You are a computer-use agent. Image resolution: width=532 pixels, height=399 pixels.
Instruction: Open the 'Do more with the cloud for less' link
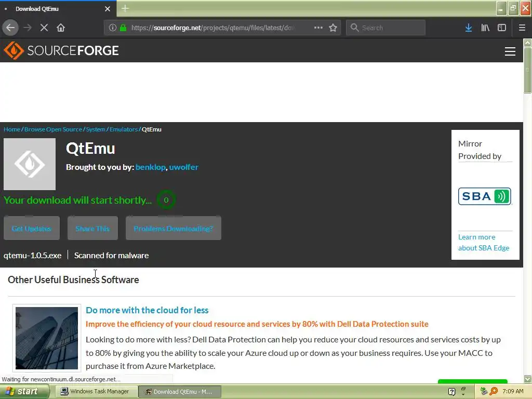(147, 310)
